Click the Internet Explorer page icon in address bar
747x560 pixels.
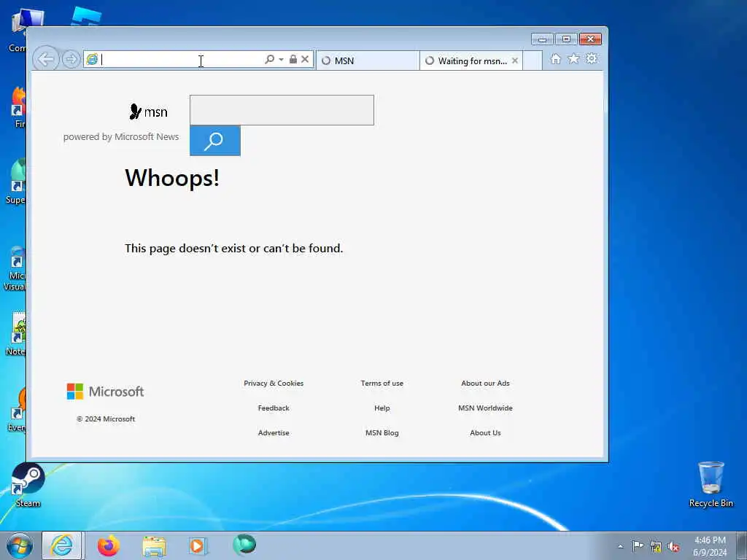pyautogui.click(x=92, y=59)
